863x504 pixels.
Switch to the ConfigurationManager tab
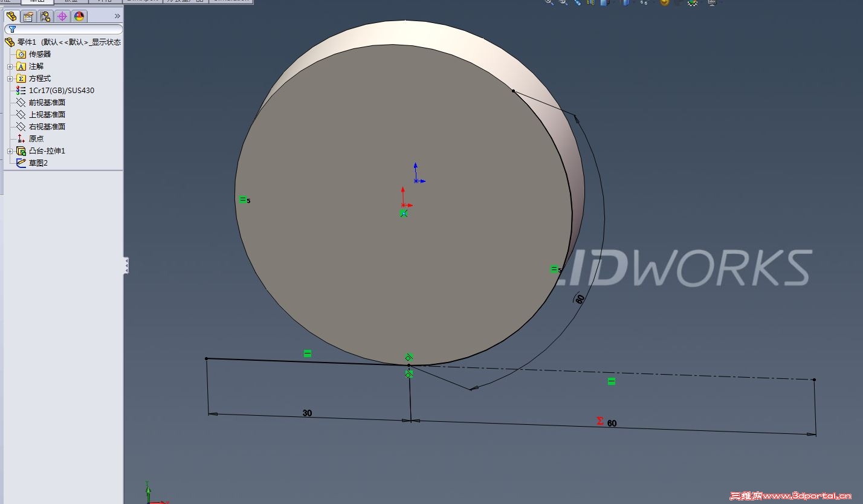click(x=45, y=16)
